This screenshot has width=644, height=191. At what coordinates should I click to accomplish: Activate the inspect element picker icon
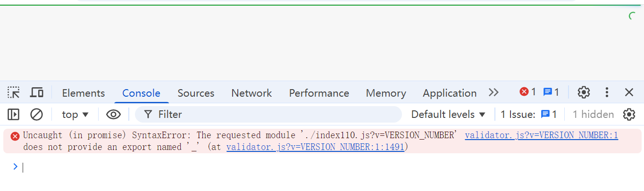14,92
